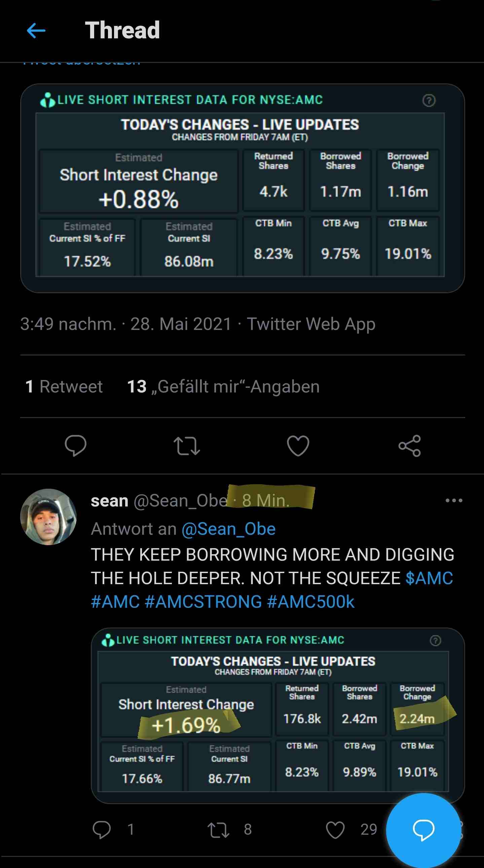
Task: Open the @Sean_Obe mention link
Action: [228, 529]
